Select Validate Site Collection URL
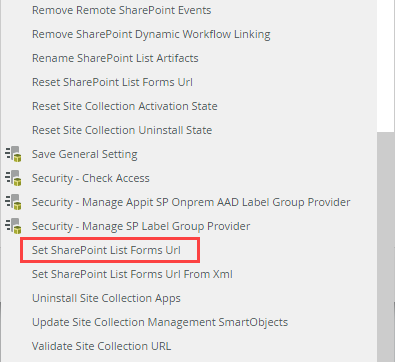Image resolution: width=395 pixels, height=362 pixels. pyautogui.click(x=101, y=346)
